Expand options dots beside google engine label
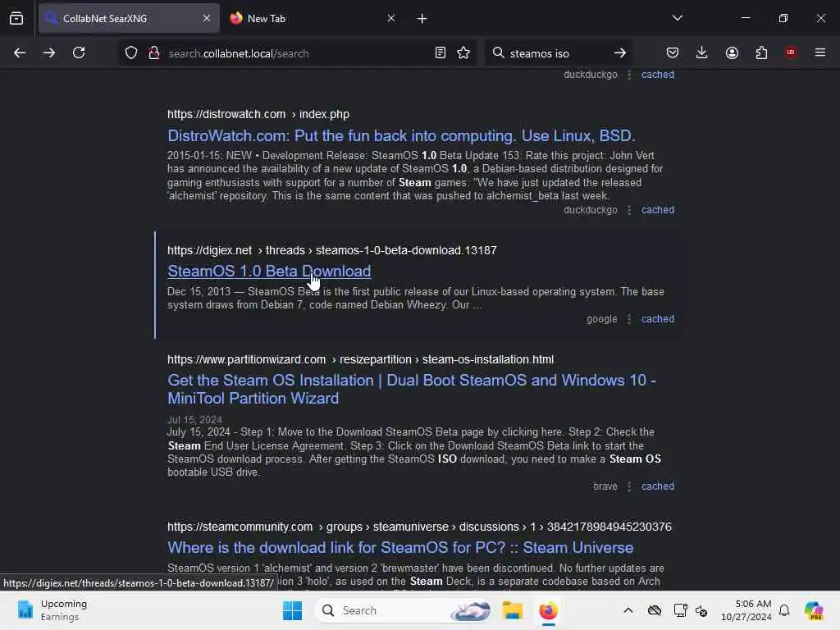Screen dimensions: 840x630 tap(629, 319)
